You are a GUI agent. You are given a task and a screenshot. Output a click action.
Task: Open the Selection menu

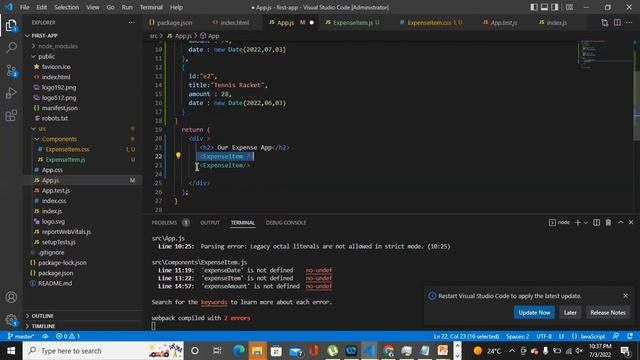pyautogui.click(x=67, y=7)
